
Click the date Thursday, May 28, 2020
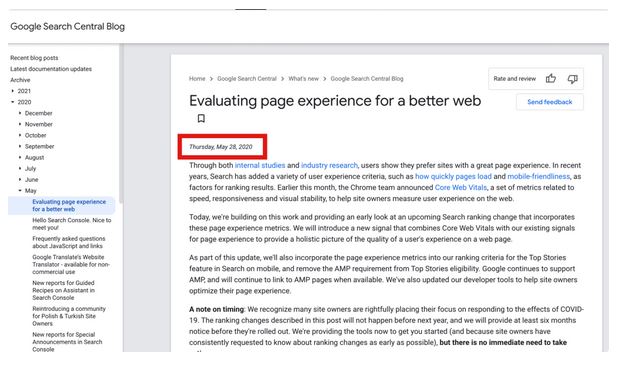coord(221,147)
